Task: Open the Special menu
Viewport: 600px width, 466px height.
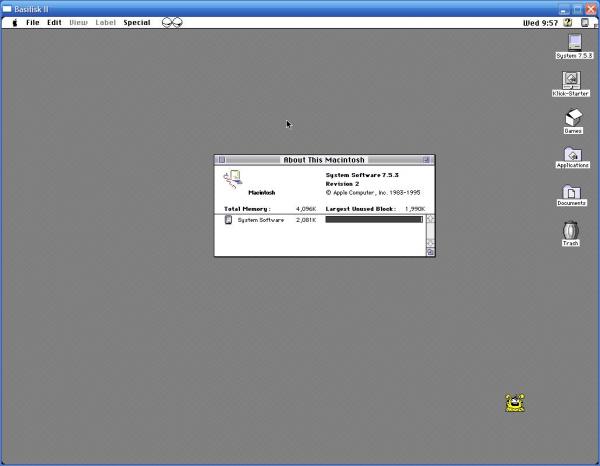Action: coord(137,23)
